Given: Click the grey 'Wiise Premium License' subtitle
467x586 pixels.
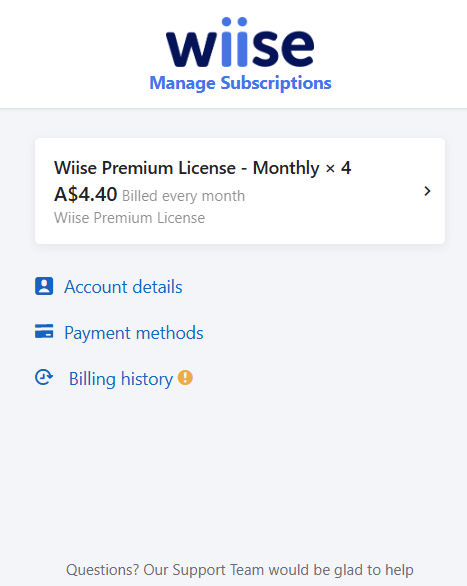Looking at the screenshot, I should (x=129, y=218).
